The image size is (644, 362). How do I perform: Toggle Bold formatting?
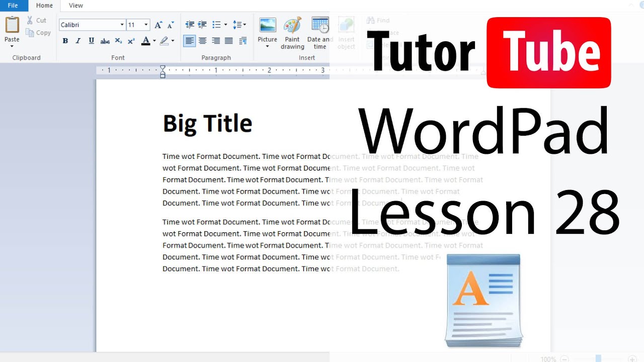65,41
